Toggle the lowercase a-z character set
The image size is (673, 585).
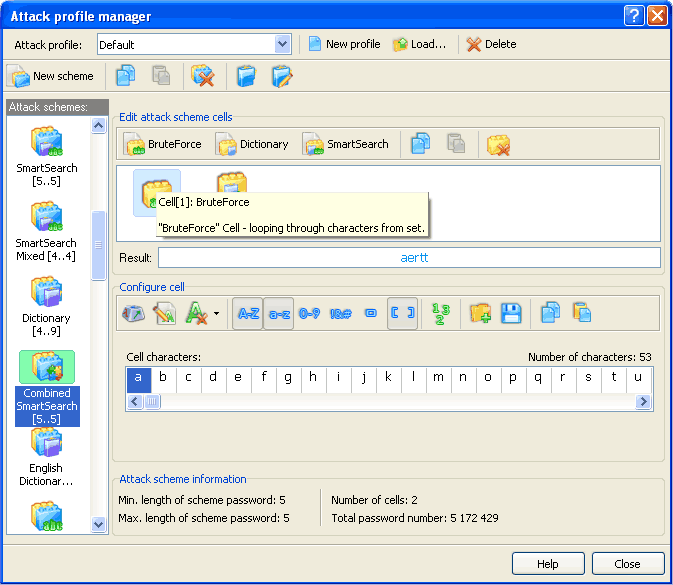pos(278,313)
